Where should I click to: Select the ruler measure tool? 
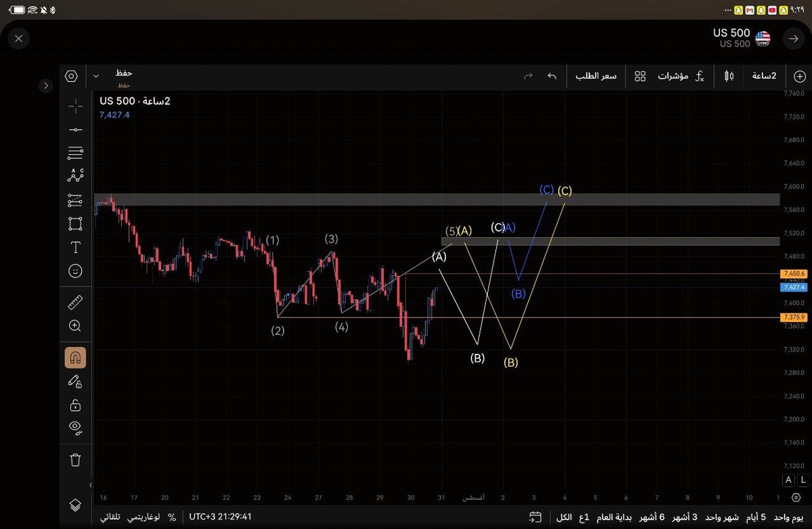(75, 302)
